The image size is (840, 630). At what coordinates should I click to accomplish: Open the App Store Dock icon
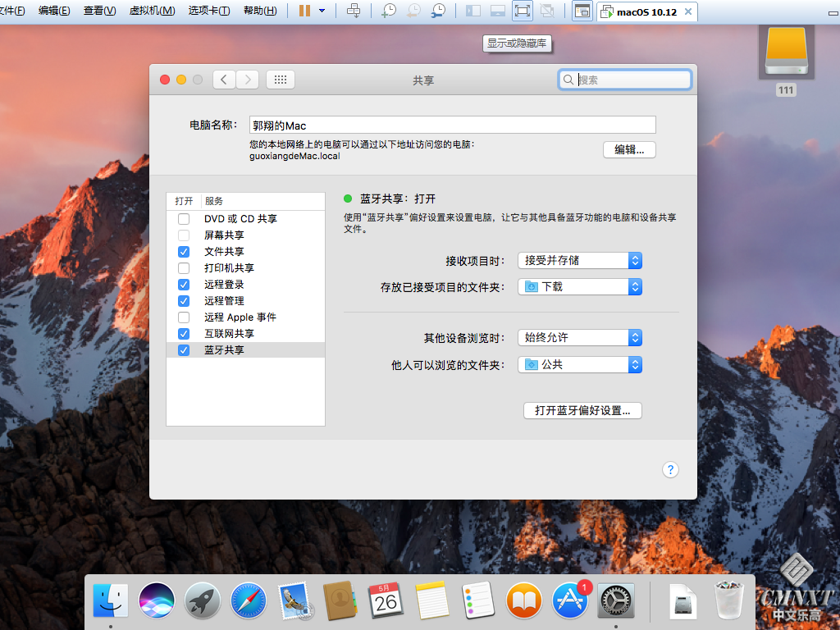coord(570,601)
